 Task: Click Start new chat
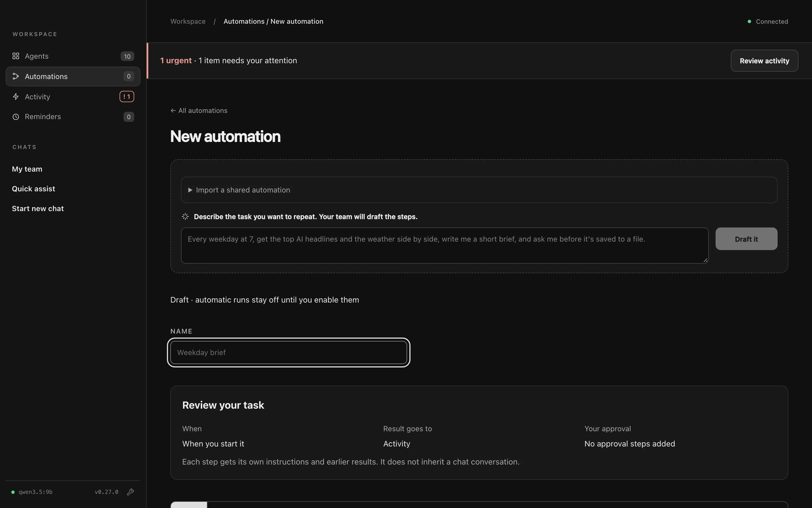(38, 209)
